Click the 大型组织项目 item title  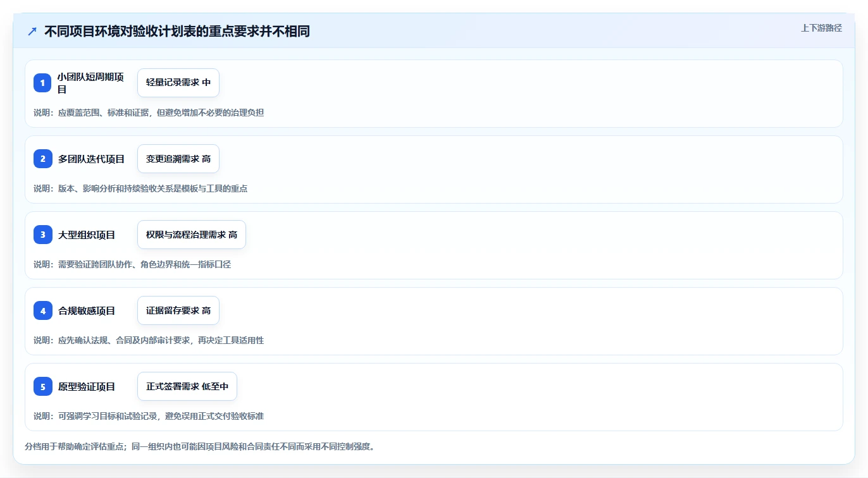[87, 235]
